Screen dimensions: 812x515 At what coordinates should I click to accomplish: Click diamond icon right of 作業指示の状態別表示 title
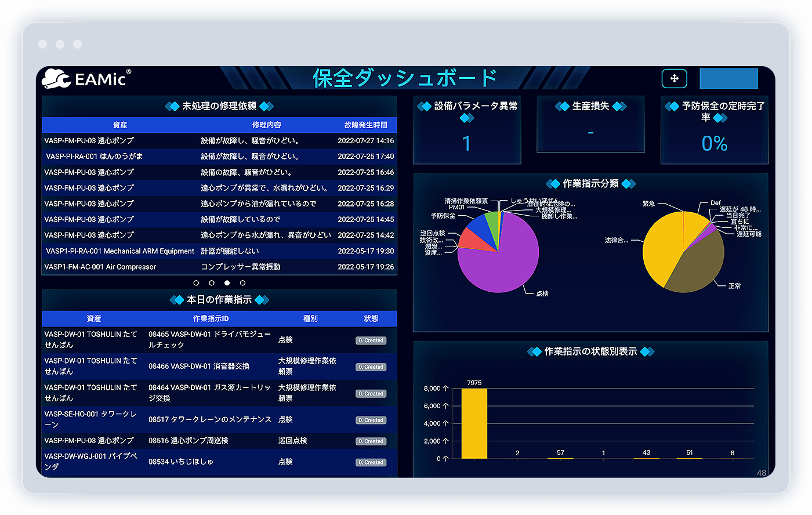pos(647,351)
